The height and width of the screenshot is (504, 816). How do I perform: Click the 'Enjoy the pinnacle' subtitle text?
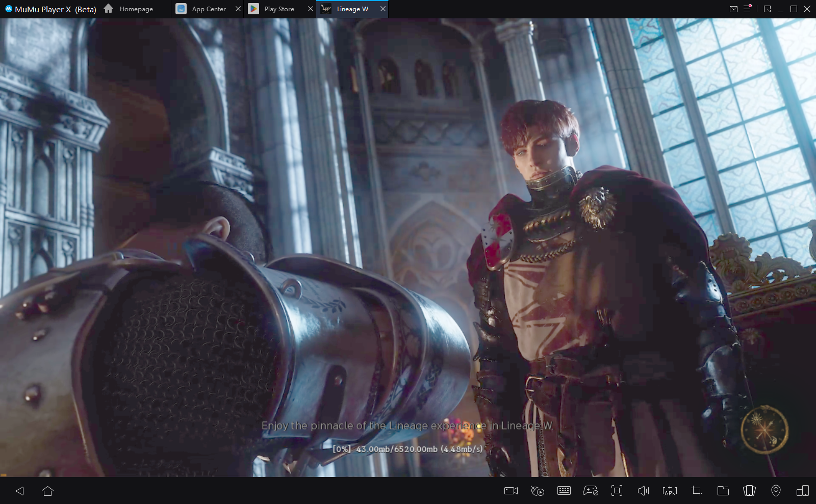407,426
